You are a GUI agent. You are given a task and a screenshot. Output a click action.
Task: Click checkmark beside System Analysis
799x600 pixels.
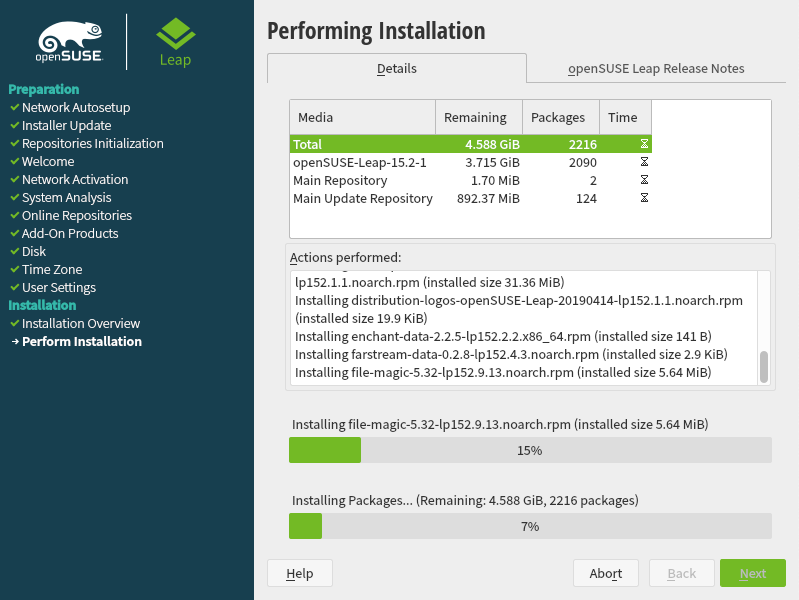[x=15, y=197]
